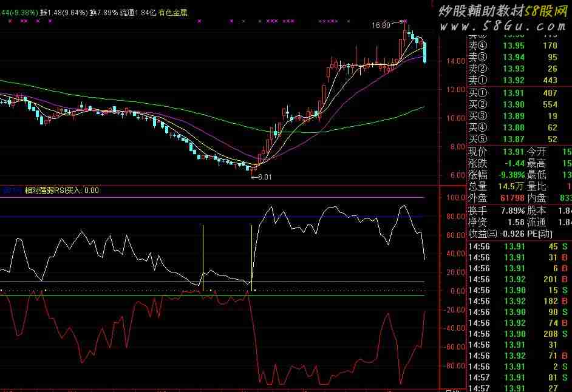The image size is (572, 392).
Task: Click the 卖① ask volume 443
Action: pos(550,80)
